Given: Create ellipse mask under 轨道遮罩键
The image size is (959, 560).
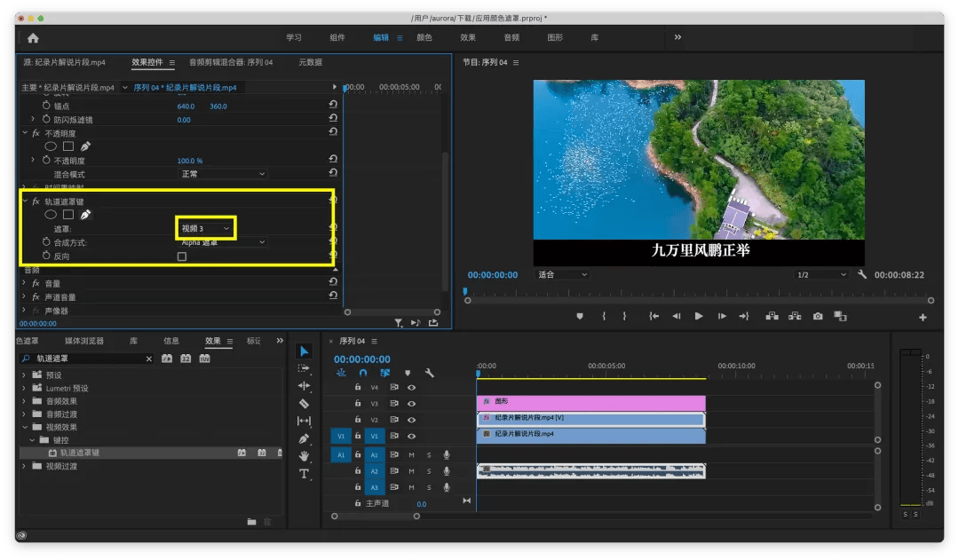Looking at the screenshot, I should pyautogui.click(x=51, y=215).
